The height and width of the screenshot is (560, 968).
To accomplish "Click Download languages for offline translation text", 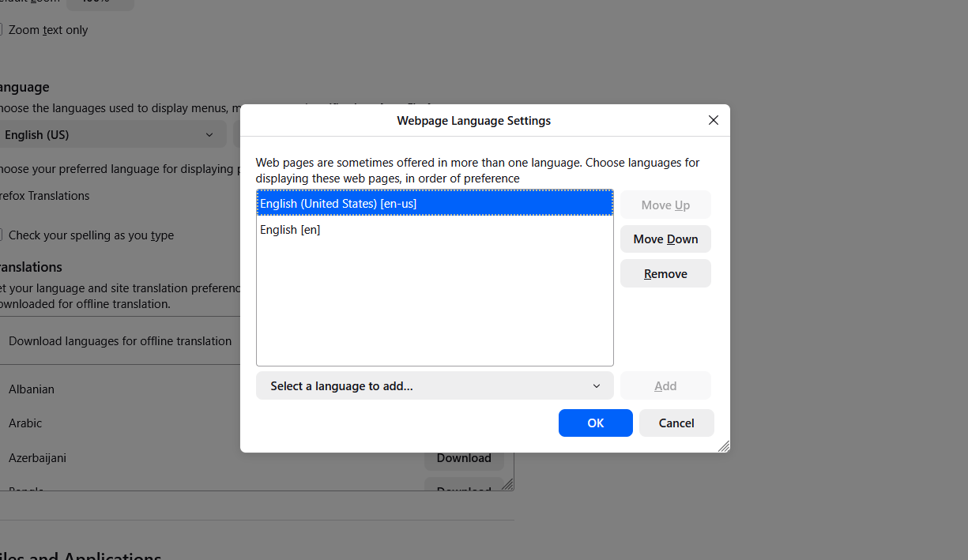I will (x=120, y=340).
